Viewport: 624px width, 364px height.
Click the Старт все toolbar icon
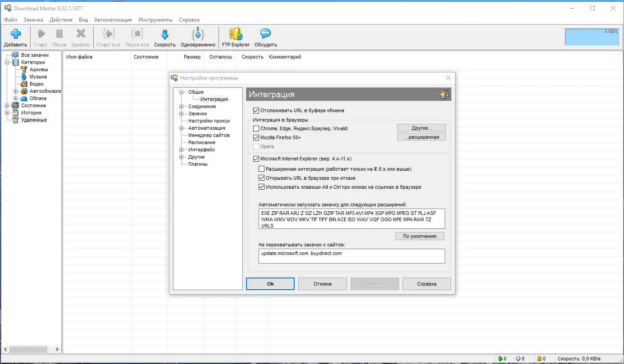coord(109,34)
